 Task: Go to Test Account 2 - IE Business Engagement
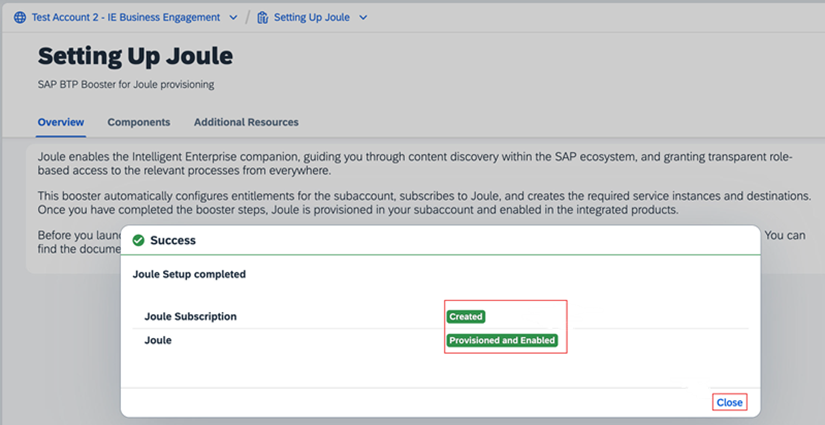pos(125,18)
